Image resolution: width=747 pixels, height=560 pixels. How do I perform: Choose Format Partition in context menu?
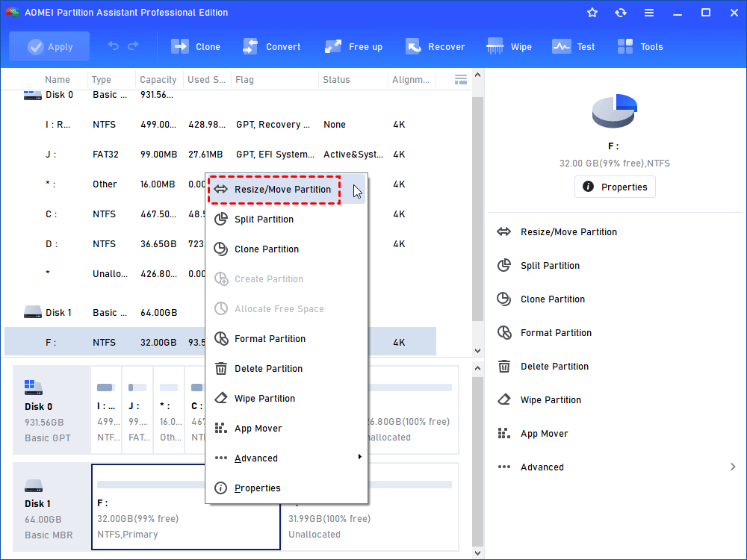(x=286, y=338)
